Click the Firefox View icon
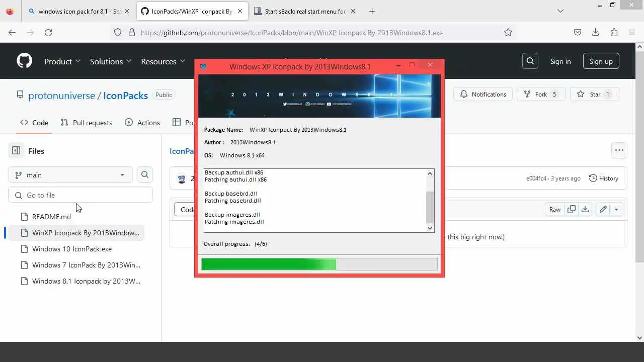644x362 pixels. pyautogui.click(x=10, y=11)
